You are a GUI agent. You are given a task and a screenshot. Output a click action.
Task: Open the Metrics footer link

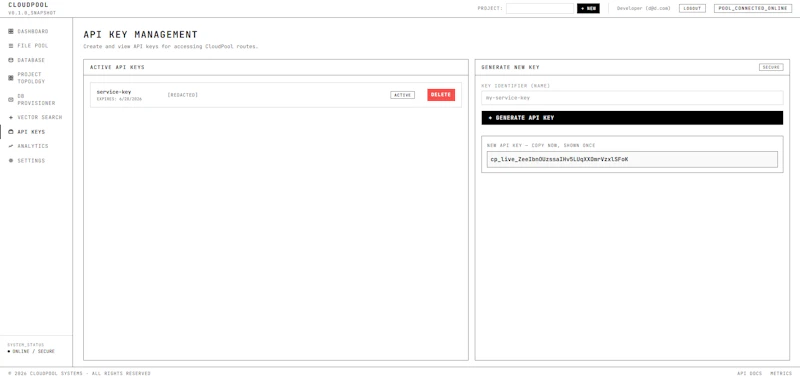(x=781, y=373)
